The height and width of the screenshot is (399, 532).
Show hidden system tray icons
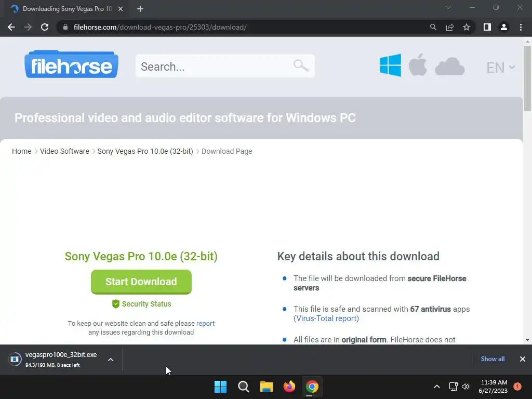coord(437,387)
